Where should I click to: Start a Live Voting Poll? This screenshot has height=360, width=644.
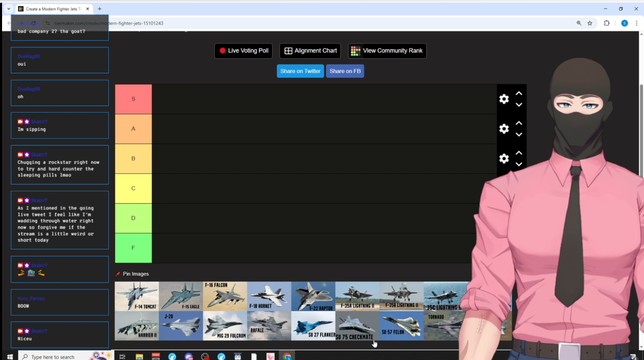click(x=243, y=51)
